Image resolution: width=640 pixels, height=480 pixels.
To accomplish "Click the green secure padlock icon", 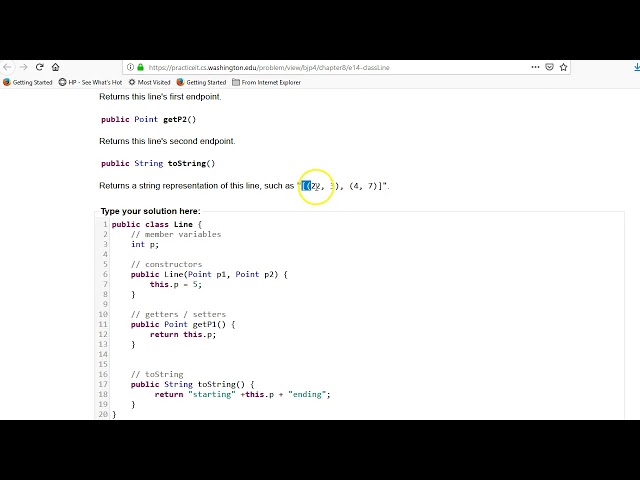I will 141,67.
